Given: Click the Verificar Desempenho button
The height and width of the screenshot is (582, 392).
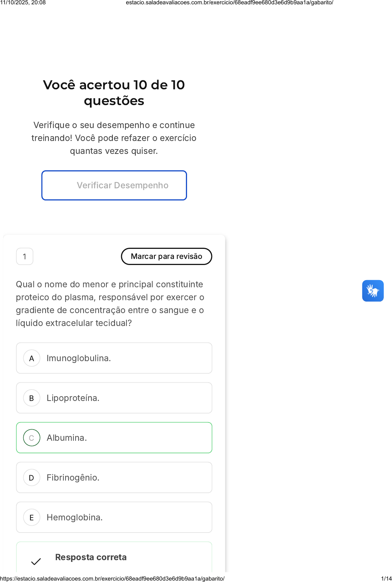Looking at the screenshot, I should (114, 185).
